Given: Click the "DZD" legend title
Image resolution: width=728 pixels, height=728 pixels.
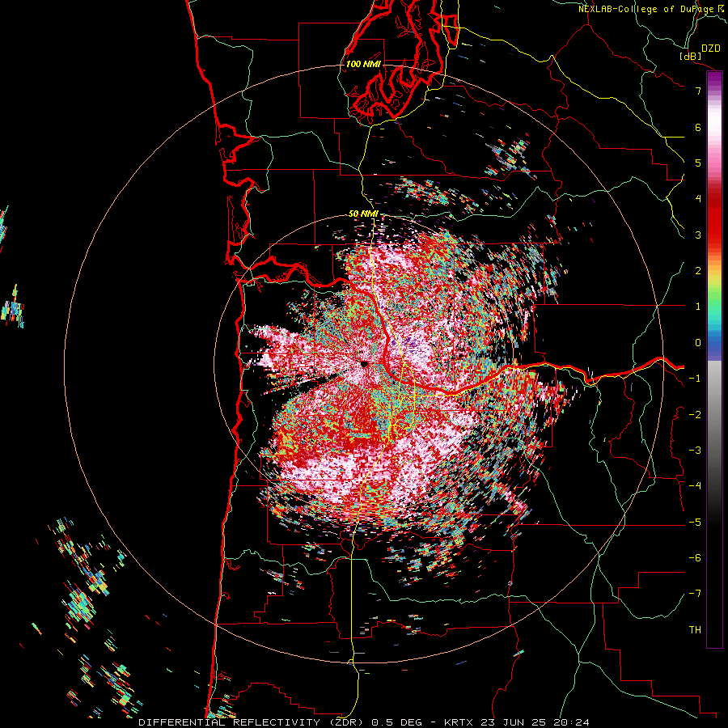Looking at the screenshot, I should click(711, 49).
